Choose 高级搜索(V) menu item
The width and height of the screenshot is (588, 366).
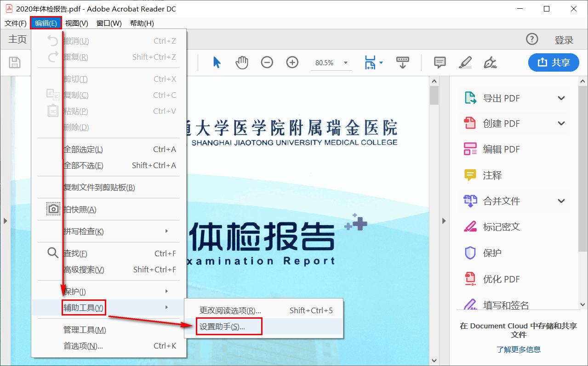click(108, 270)
